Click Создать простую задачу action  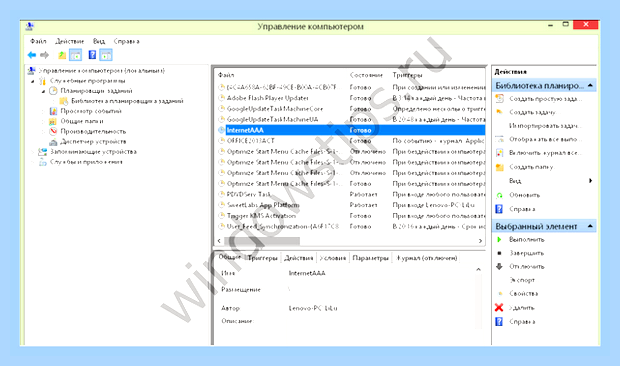(545, 99)
